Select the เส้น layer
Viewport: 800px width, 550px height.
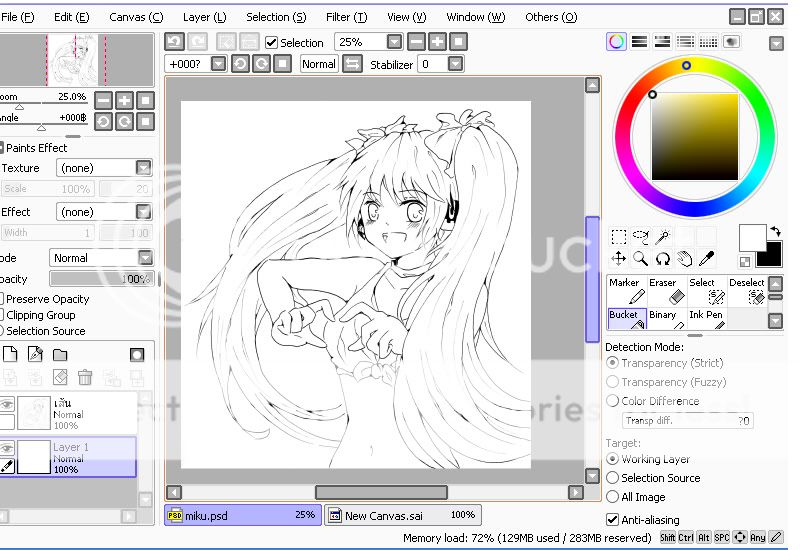point(69,413)
